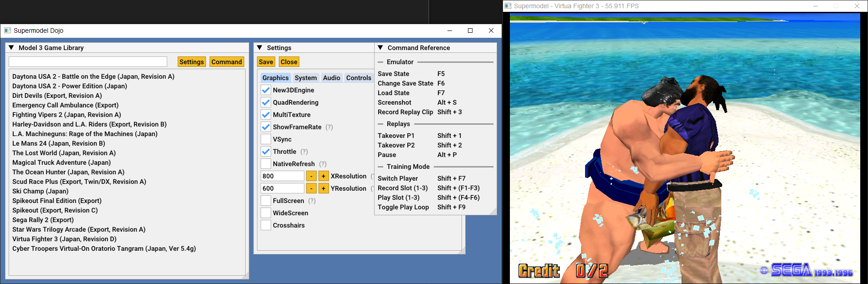Select Virtua Fighter 3 (Japan, Revision D)
Screen dimensions: 868x284
tap(64, 239)
